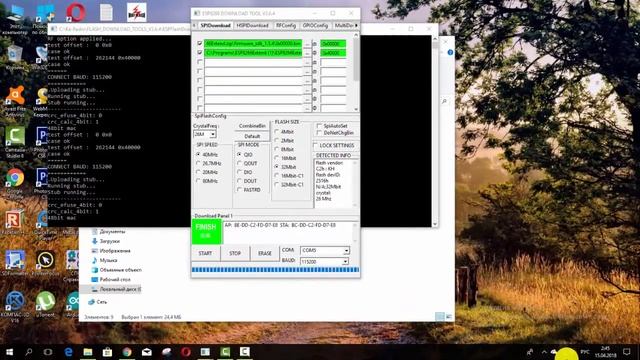This screenshot has height=360, width=640.
Task: Open File Explorer from taskbar
Action: pyautogui.click(x=88, y=352)
